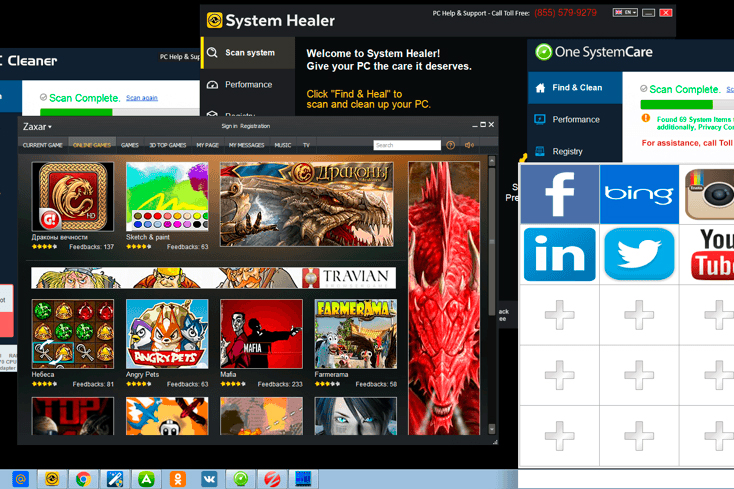Click scan progress bar in Cleaner window

(x=120, y=112)
